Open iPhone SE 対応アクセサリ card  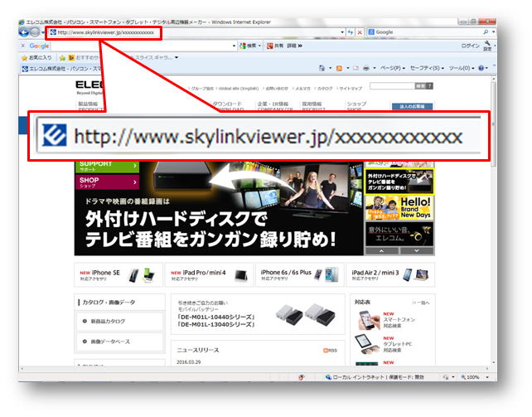coord(118,274)
